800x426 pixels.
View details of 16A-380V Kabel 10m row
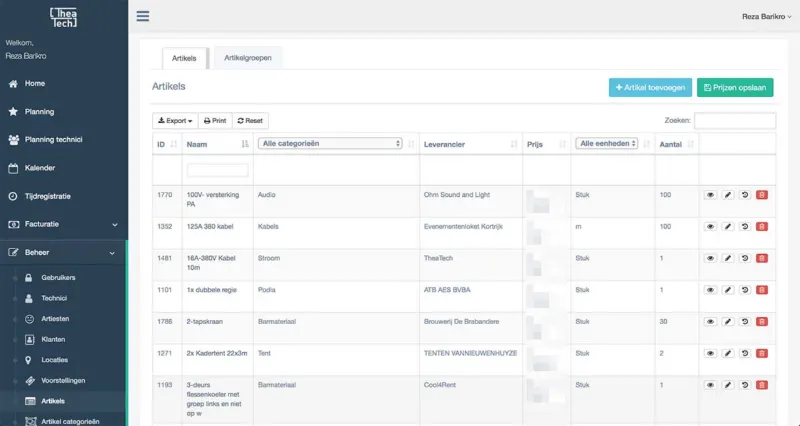[710, 258]
